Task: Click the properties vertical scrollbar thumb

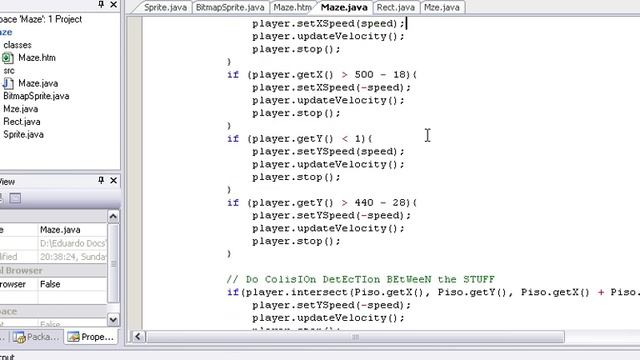Action: coord(113,263)
